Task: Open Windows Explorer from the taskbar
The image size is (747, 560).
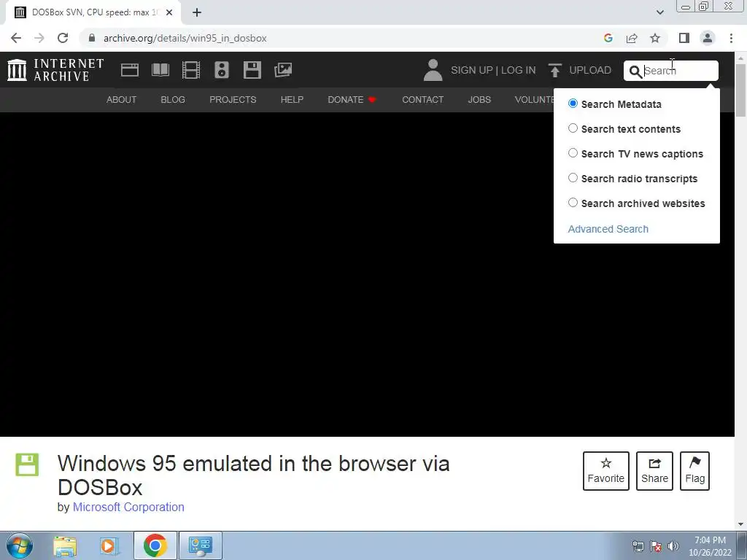Action: tap(65, 545)
